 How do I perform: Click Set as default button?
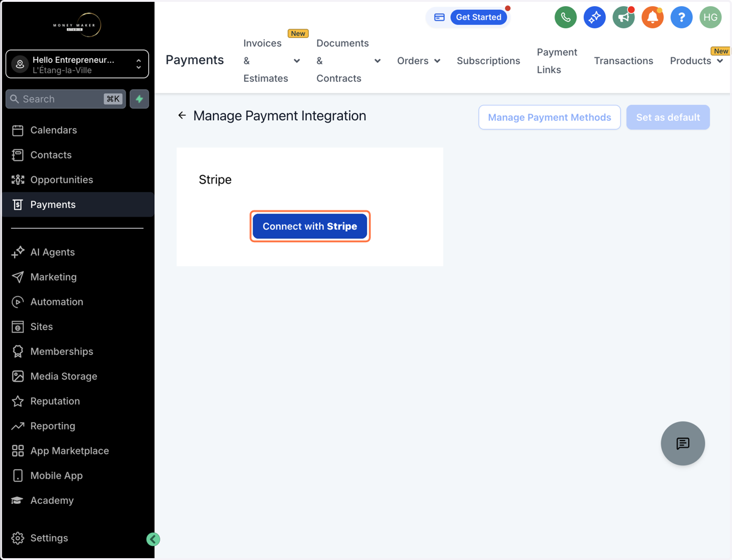(x=668, y=117)
